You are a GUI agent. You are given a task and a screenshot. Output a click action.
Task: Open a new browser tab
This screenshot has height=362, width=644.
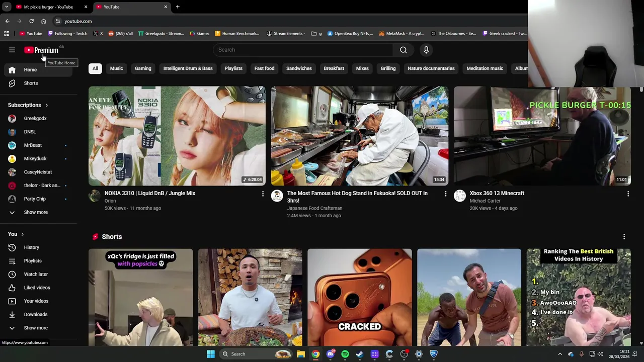178,7
